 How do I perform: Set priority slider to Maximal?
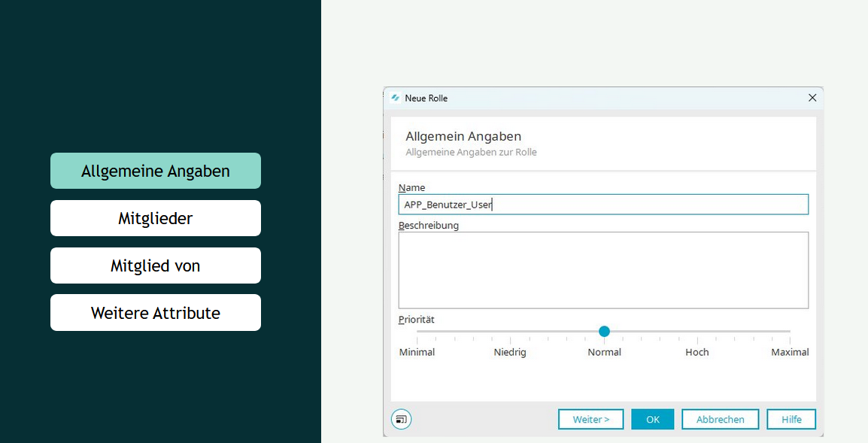click(x=790, y=332)
